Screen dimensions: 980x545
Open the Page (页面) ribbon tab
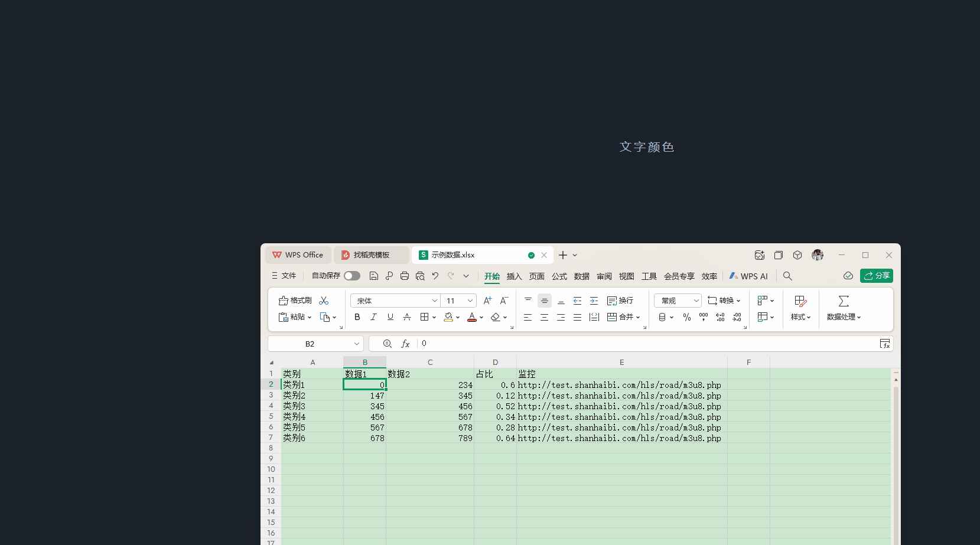click(x=537, y=276)
